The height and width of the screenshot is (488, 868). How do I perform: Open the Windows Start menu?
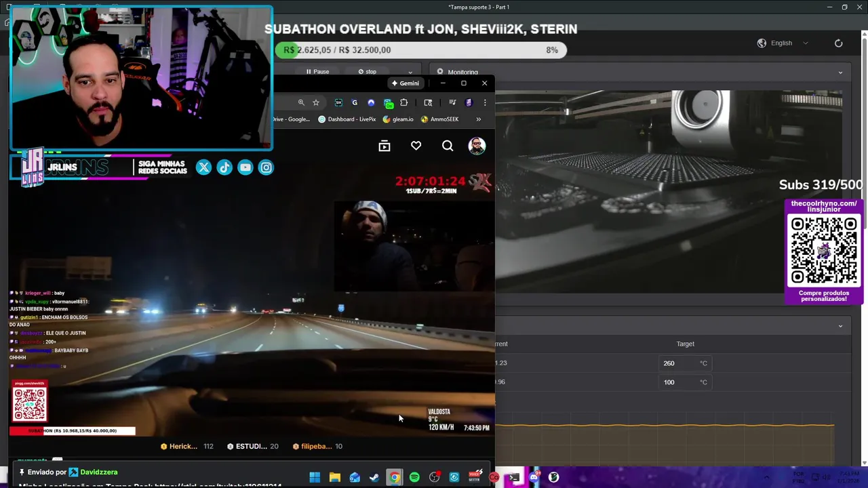(x=315, y=477)
